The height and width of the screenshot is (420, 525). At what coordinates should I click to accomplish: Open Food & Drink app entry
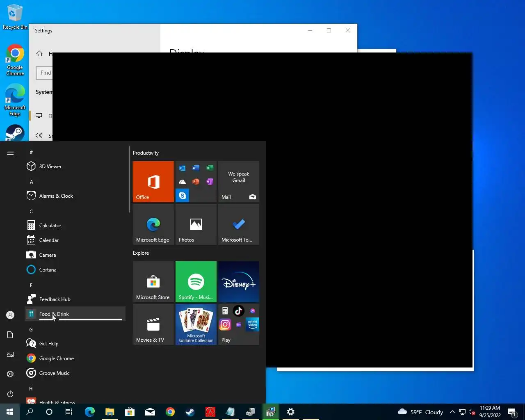pyautogui.click(x=75, y=314)
